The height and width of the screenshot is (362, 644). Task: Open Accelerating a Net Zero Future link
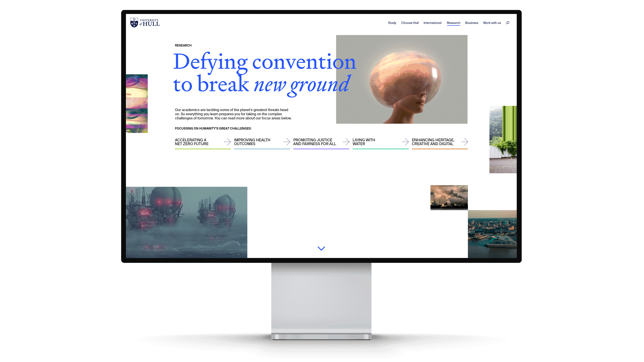tap(192, 142)
